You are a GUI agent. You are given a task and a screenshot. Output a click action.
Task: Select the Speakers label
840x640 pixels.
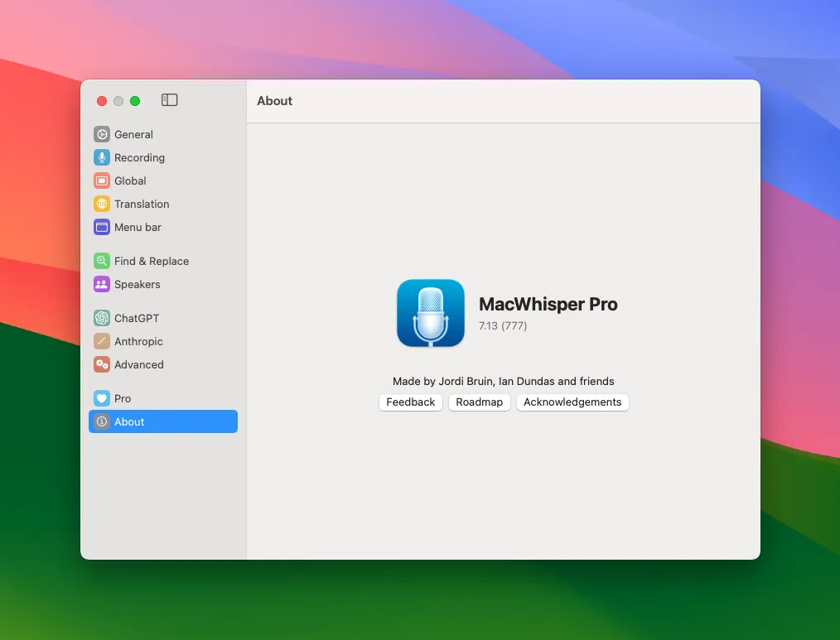138,284
